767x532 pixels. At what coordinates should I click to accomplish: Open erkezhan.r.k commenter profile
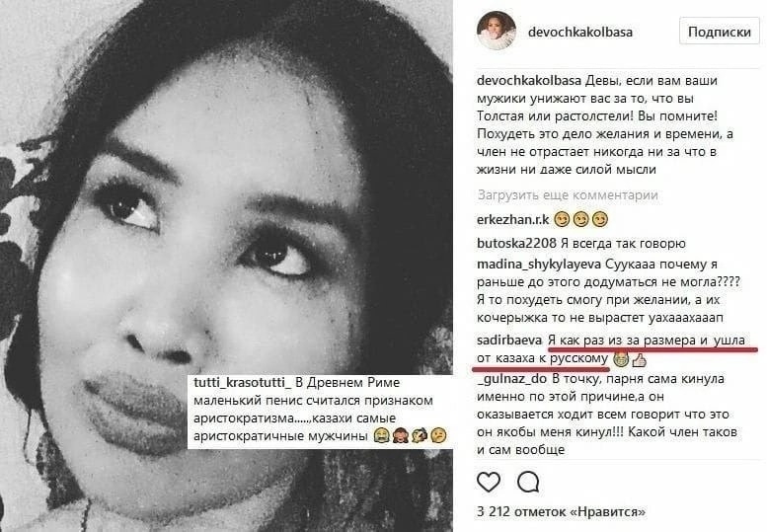coord(513,220)
